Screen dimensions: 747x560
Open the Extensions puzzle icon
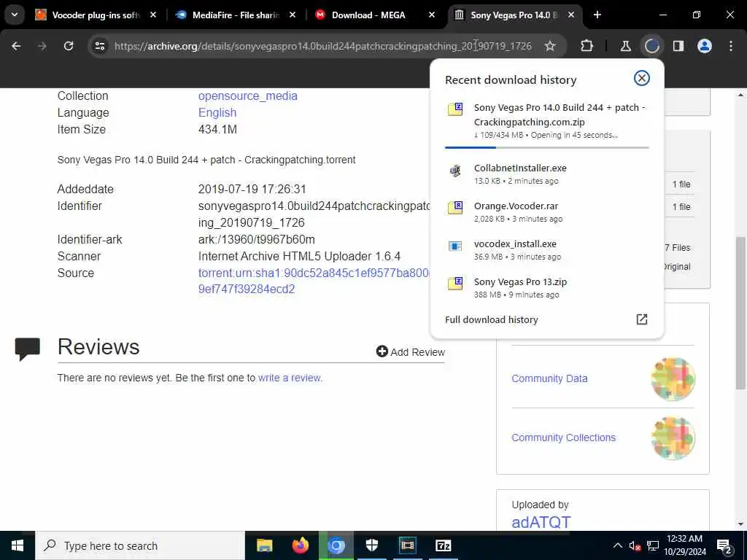[x=587, y=46]
